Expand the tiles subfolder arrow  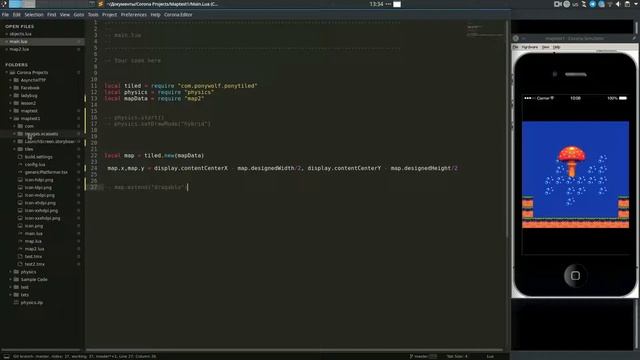[x=15, y=149]
